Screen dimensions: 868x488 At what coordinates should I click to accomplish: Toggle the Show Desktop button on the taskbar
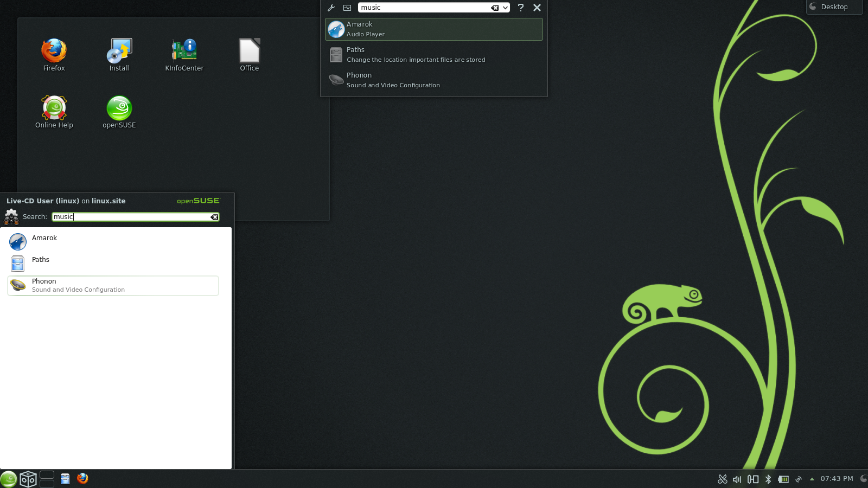(x=47, y=479)
